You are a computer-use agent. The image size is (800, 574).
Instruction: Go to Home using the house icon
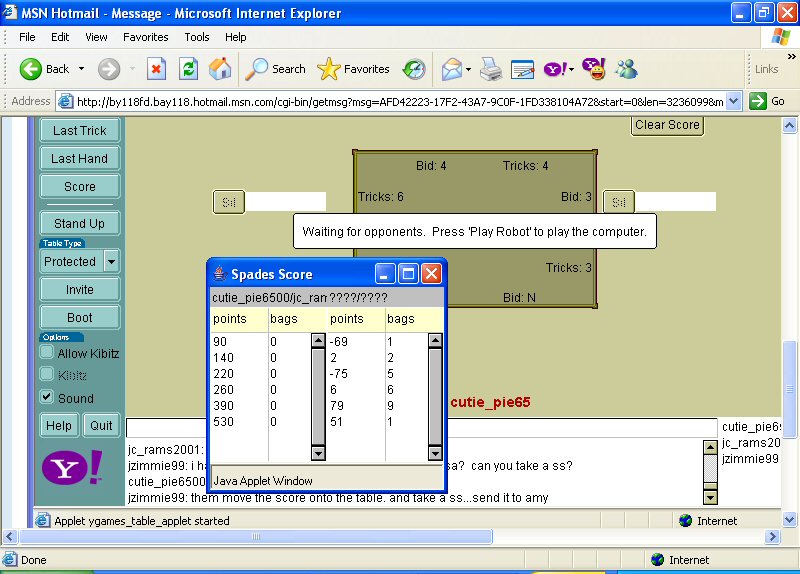[x=220, y=69]
